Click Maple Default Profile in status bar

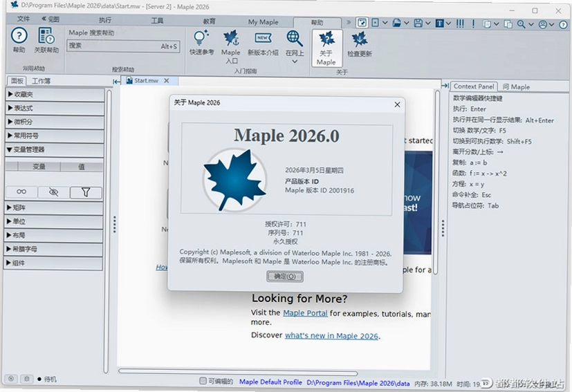pos(270,382)
